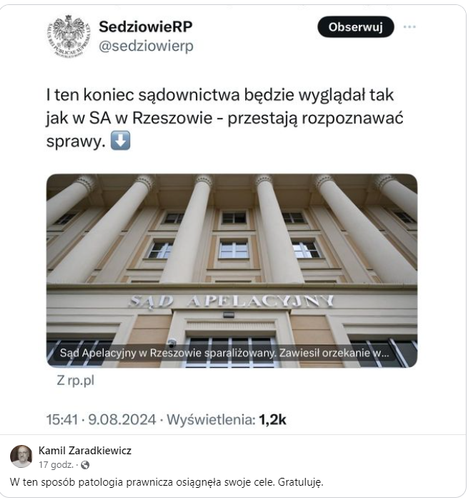Viewport: 471px width, 500px height.
Task: Click the tweet text about SA w Rzeszowie
Action: (x=225, y=118)
